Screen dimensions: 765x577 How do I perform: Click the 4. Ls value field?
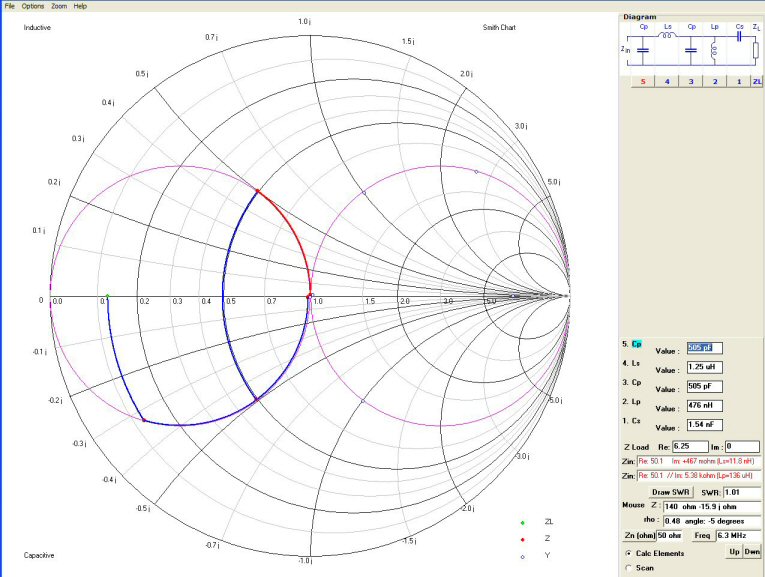[x=705, y=367]
